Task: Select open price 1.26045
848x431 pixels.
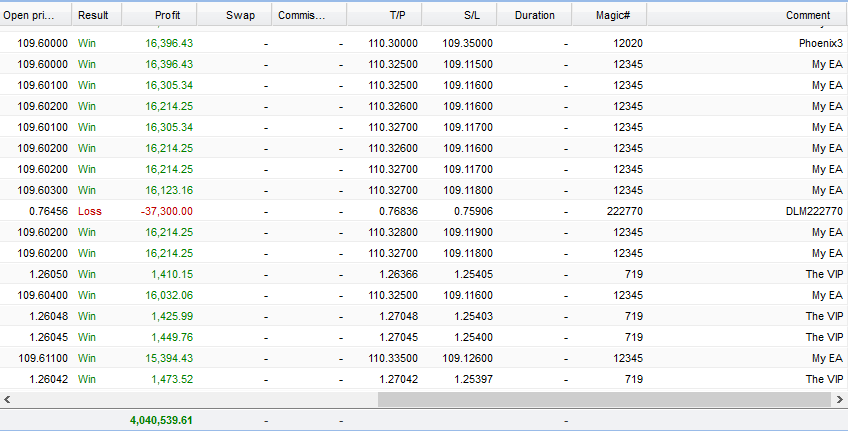Action: [49, 337]
